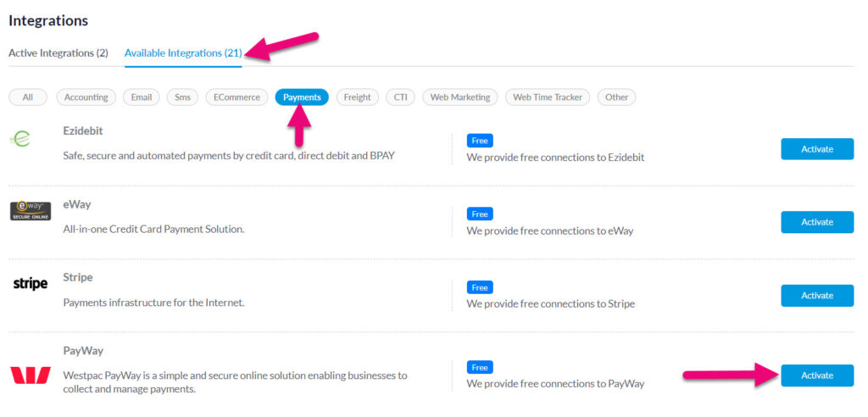The height and width of the screenshot is (417, 868).
Task: Click 'Westpac PayWay is a simple' description
Action: tap(236, 382)
